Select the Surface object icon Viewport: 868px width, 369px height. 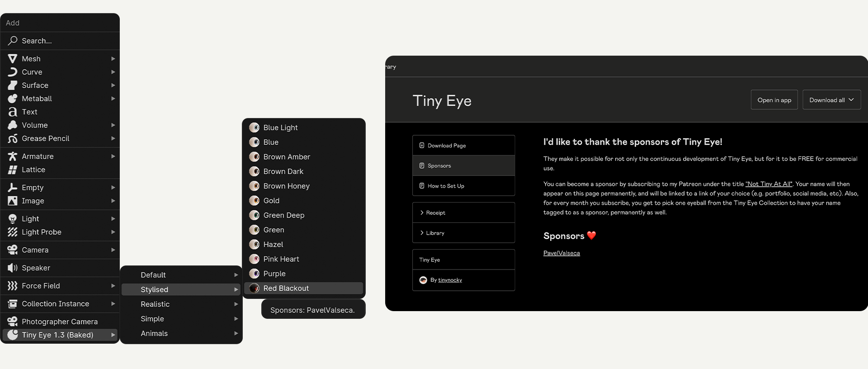(13, 85)
